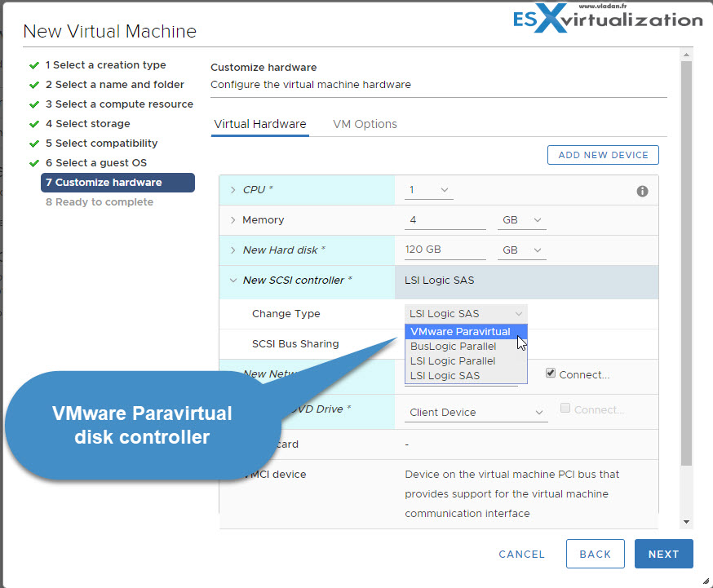Click the VMCI device description text
The width and height of the screenshot is (713, 588).
tap(512, 494)
